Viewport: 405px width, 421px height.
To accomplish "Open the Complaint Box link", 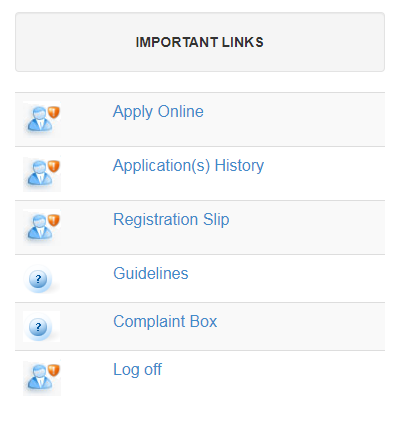I will [165, 321].
